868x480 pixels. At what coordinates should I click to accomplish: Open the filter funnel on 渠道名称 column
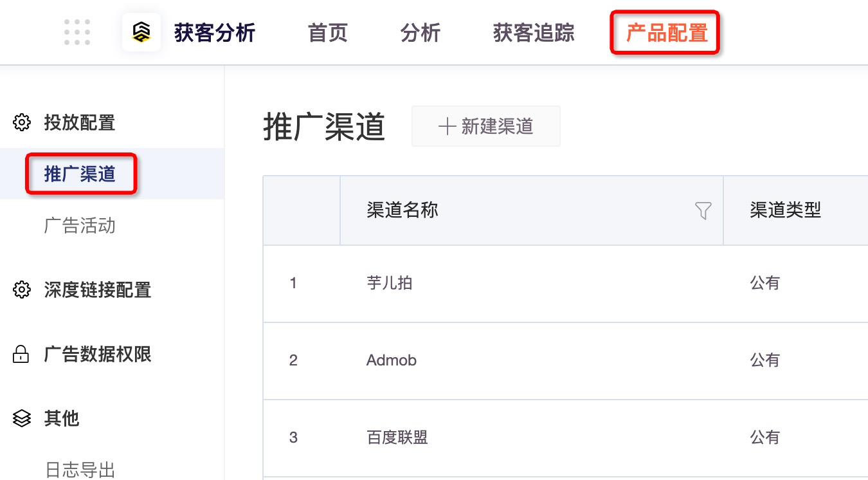[x=703, y=210]
